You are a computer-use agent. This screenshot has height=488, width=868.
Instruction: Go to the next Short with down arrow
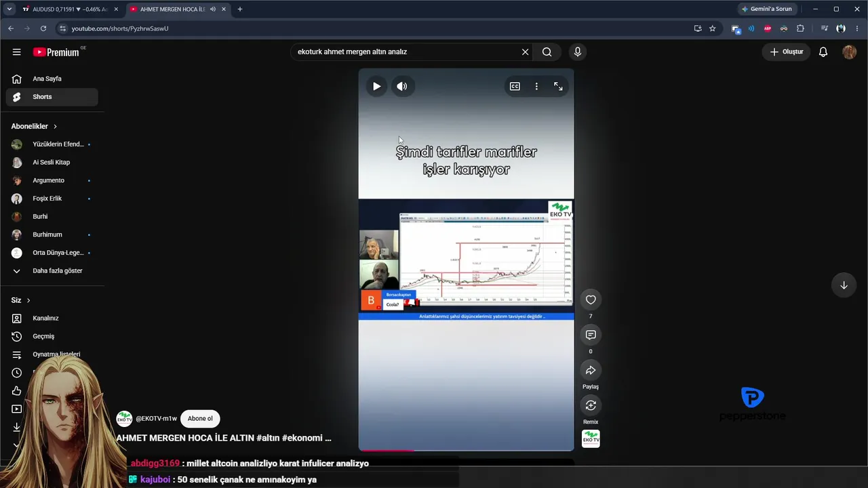pos(844,285)
